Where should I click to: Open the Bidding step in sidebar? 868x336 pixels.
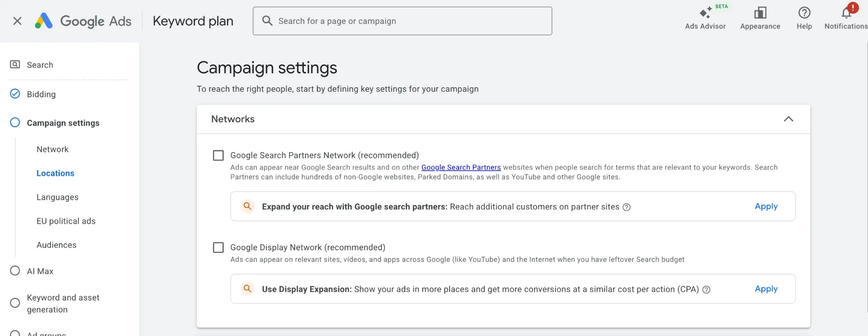41,94
